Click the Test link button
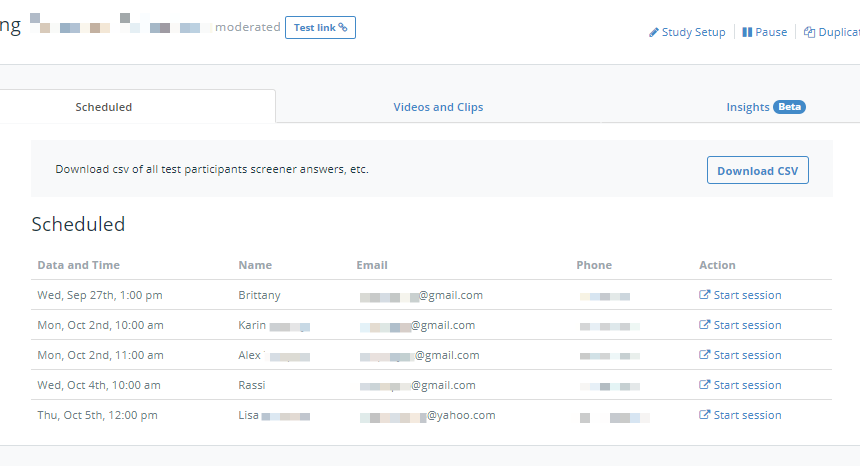Viewport: 860px width, 466px height. tap(320, 27)
